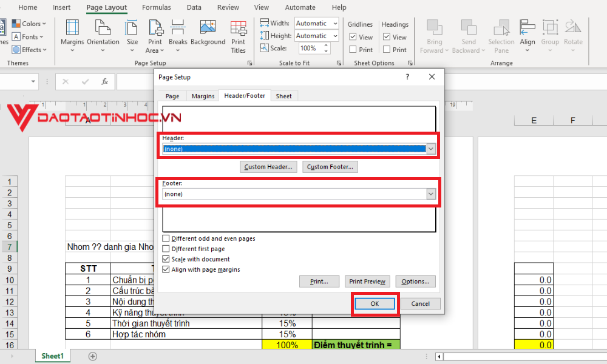Open the theme Effects menu

[29, 50]
